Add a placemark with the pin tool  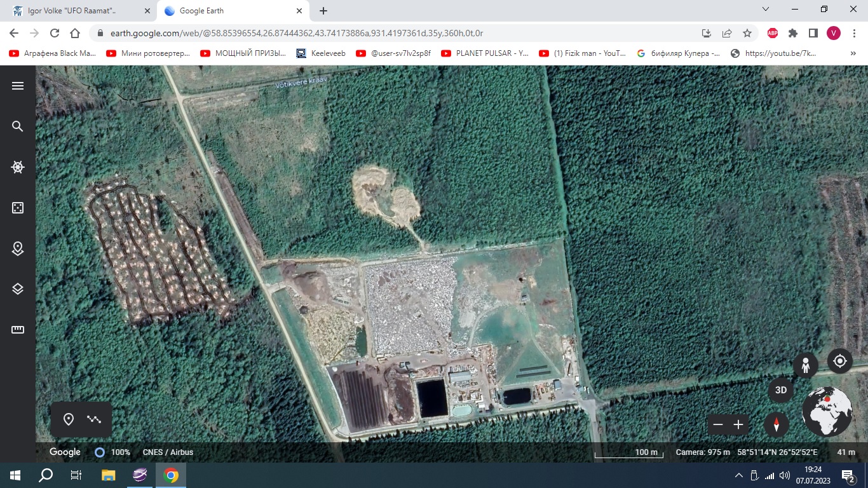(x=69, y=419)
